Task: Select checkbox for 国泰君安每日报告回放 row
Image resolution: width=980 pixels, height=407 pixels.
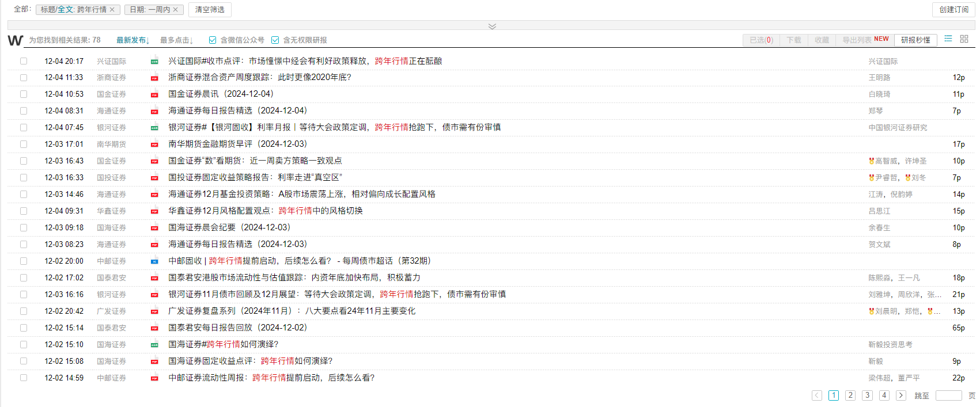Action: pyautogui.click(x=24, y=328)
